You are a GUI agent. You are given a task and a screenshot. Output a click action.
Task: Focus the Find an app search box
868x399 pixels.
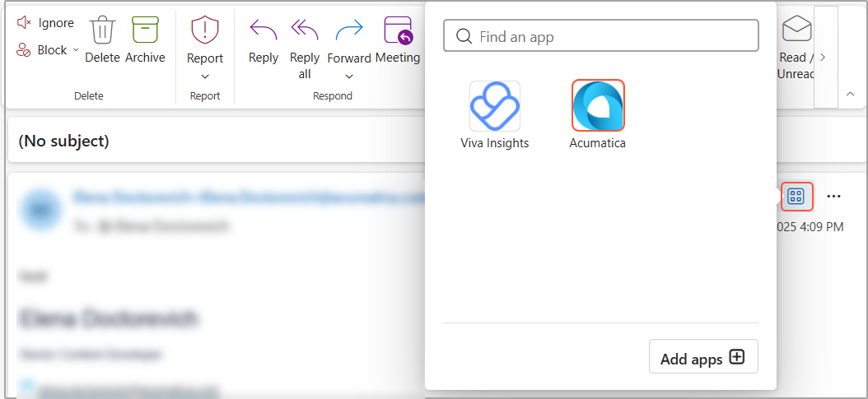pyautogui.click(x=600, y=36)
